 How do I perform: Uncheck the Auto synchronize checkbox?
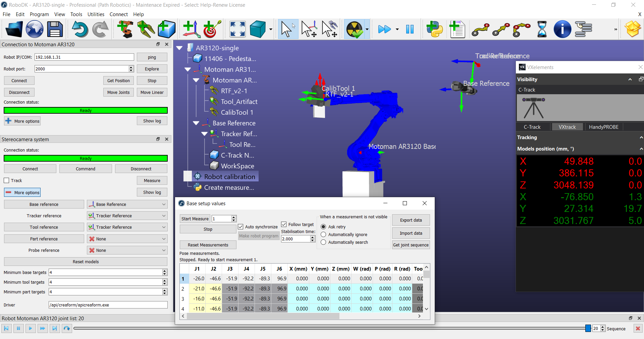point(241,227)
